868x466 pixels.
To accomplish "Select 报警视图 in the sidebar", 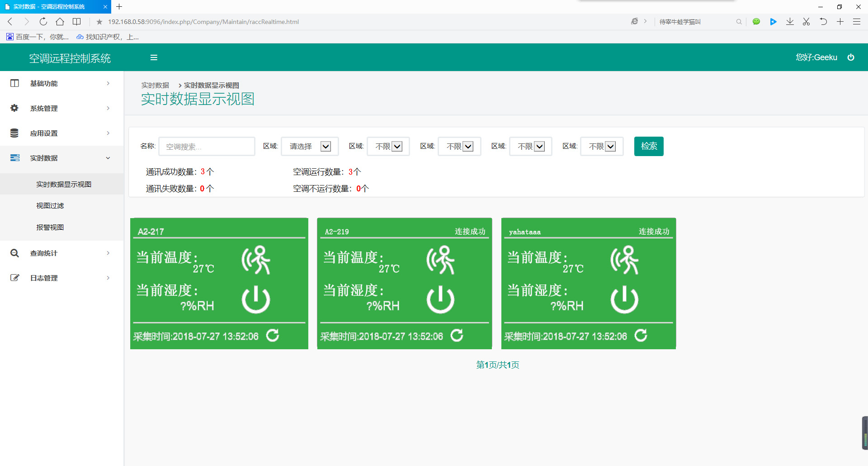I will tap(50, 228).
